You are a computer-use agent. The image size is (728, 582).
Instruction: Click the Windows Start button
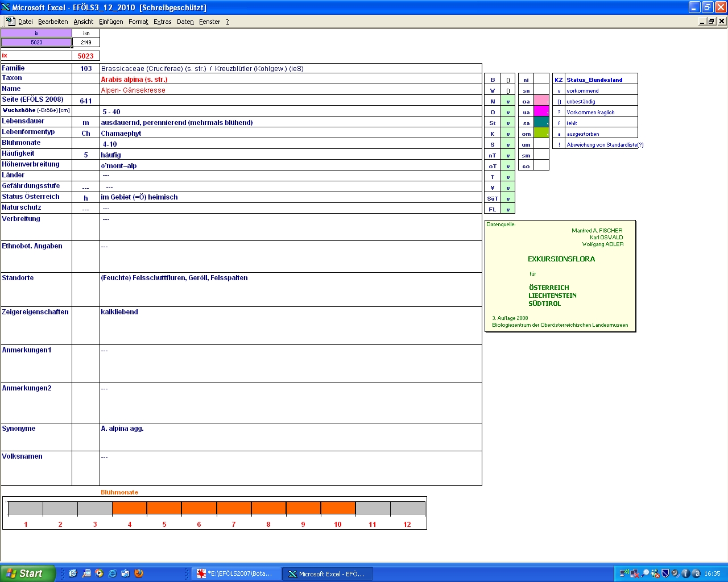[x=28, y=573]
